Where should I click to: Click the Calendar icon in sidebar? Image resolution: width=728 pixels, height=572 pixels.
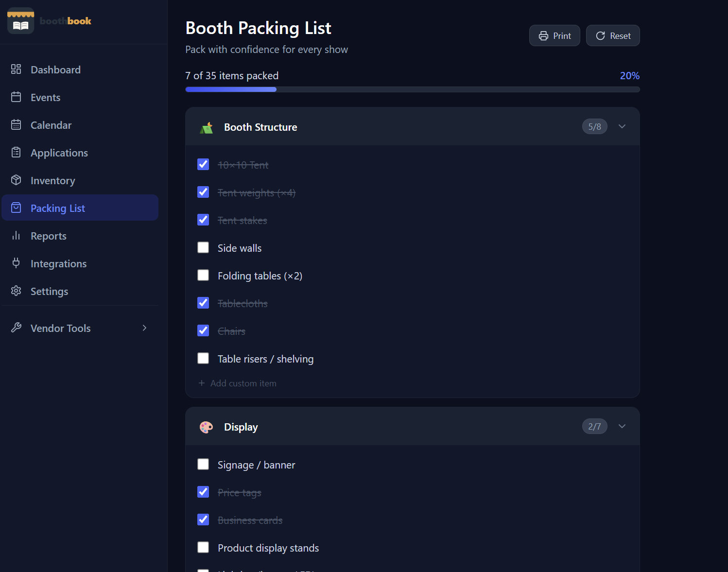pyautogui.click(x=16, y=124)
